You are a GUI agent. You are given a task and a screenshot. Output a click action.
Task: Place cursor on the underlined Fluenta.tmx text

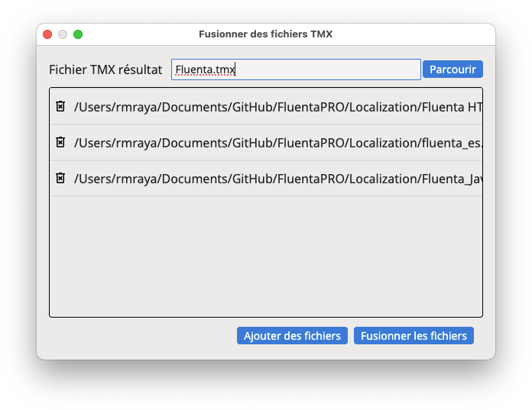point(205,69)
